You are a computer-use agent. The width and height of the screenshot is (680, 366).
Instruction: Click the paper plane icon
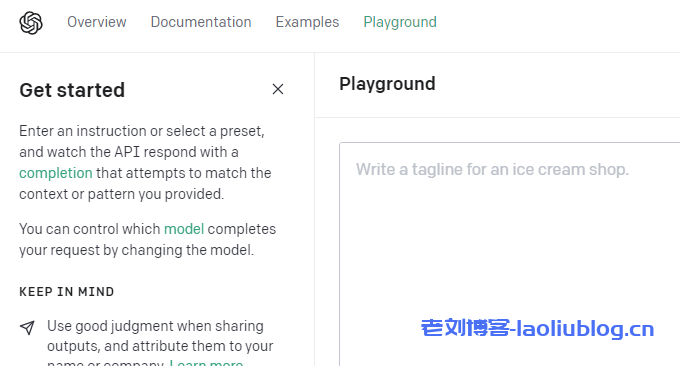(x=27, y=327)
